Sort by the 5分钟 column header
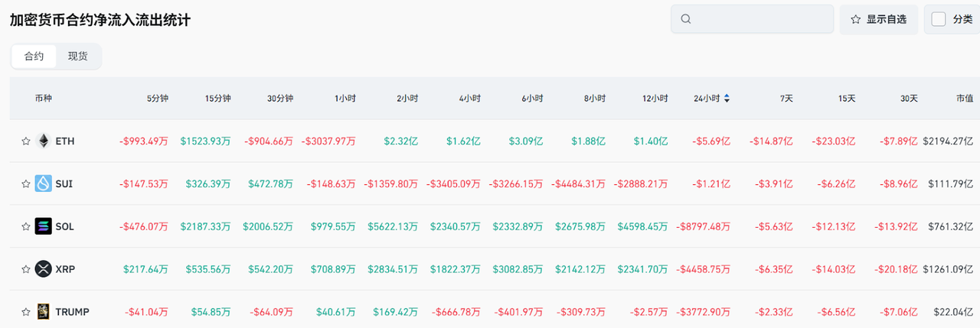 (x=158, y=99)
